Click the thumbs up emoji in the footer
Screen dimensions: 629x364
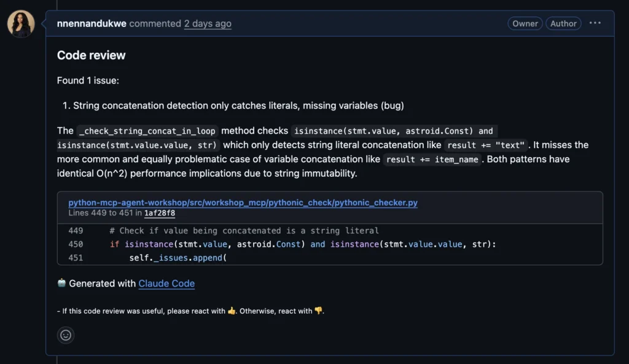pos(232,311)
